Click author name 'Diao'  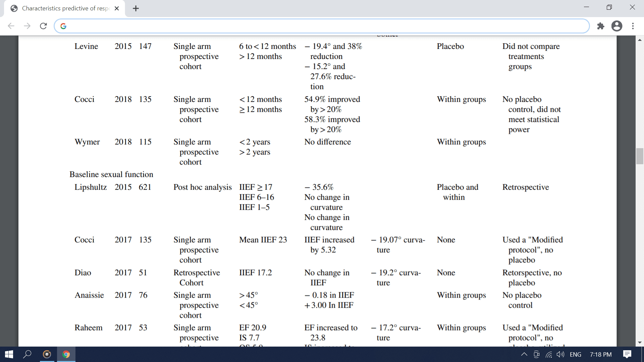pyautogui.click(x=83, y=273)
